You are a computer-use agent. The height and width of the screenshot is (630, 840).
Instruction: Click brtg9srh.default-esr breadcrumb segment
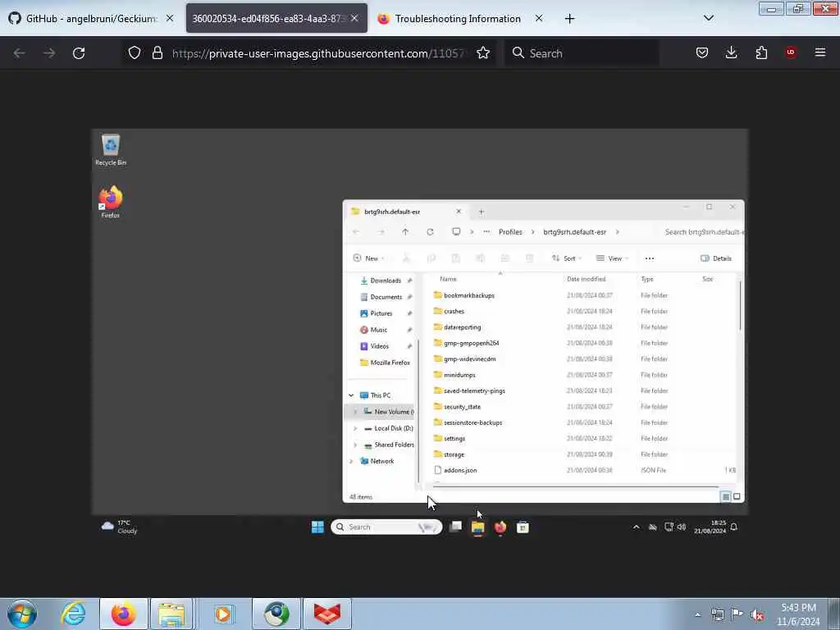coord(574,232)
